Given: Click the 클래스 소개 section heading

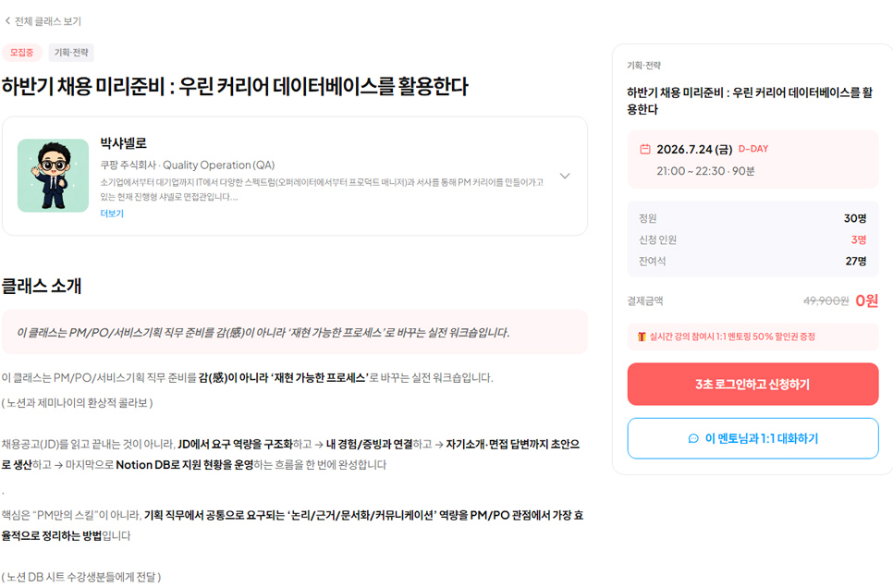Looking at the screenshot, I should click(42, 286).
